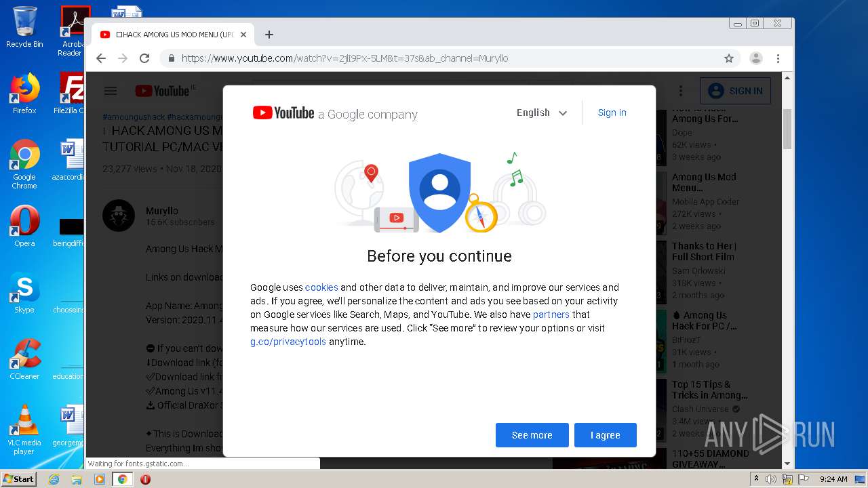Click the scrollbar down arrow
The height and width of the screenshot is (488, 868).
click(x=787, y=464)
